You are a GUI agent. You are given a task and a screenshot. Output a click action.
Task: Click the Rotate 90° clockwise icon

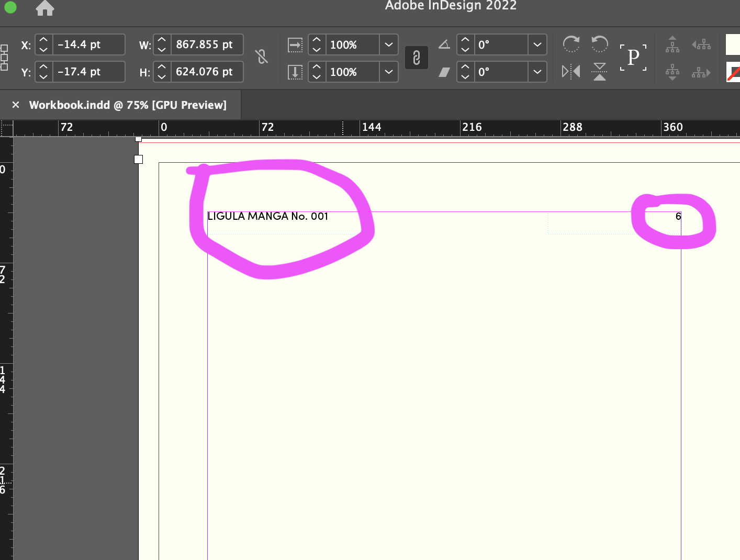point(571,43)
